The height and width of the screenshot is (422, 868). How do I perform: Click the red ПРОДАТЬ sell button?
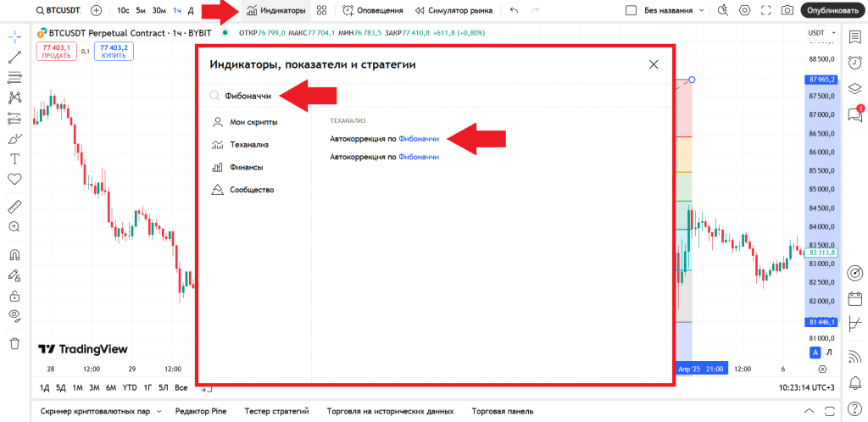click(57, 52)
